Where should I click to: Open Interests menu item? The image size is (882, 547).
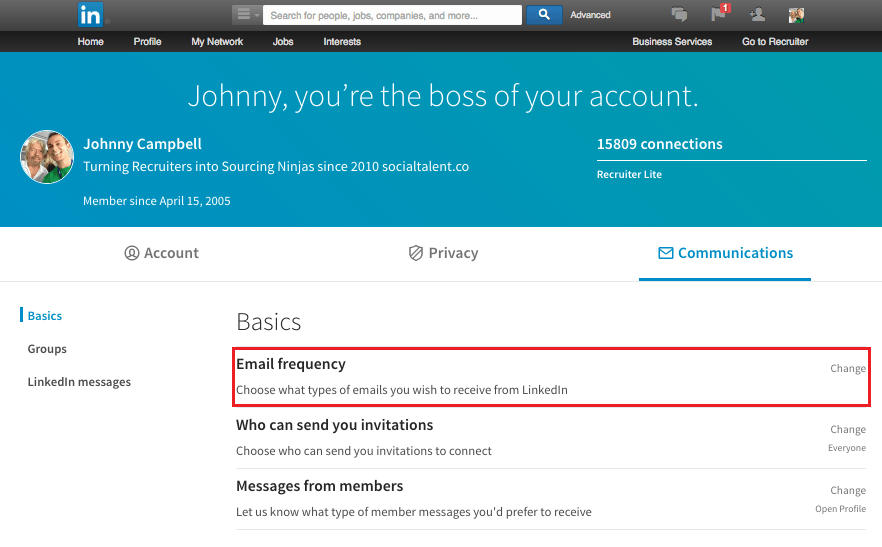click(x=342, y=42)
